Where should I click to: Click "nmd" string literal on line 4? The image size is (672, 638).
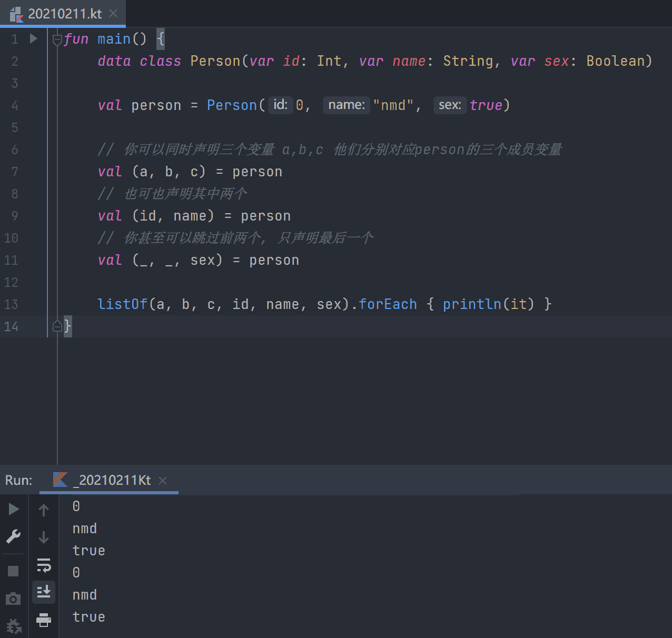click(x=393, y=105)
